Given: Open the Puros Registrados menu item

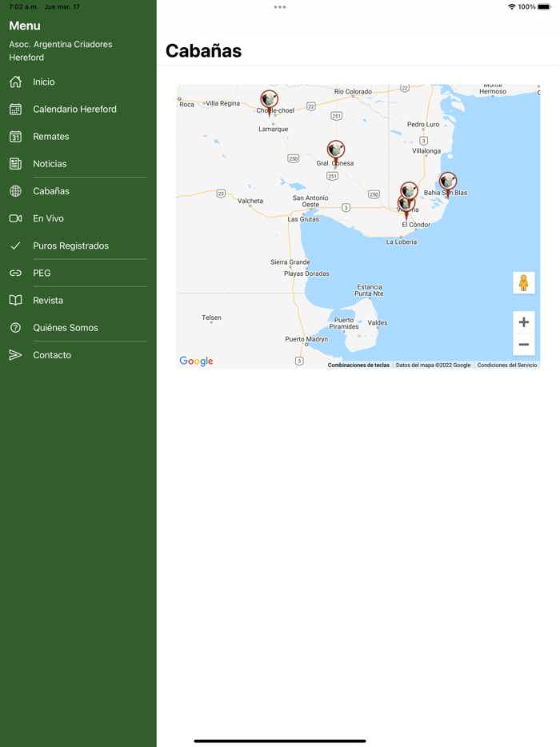Looking at the screenshot, I should pyautogui.click(x=70, y=246).
